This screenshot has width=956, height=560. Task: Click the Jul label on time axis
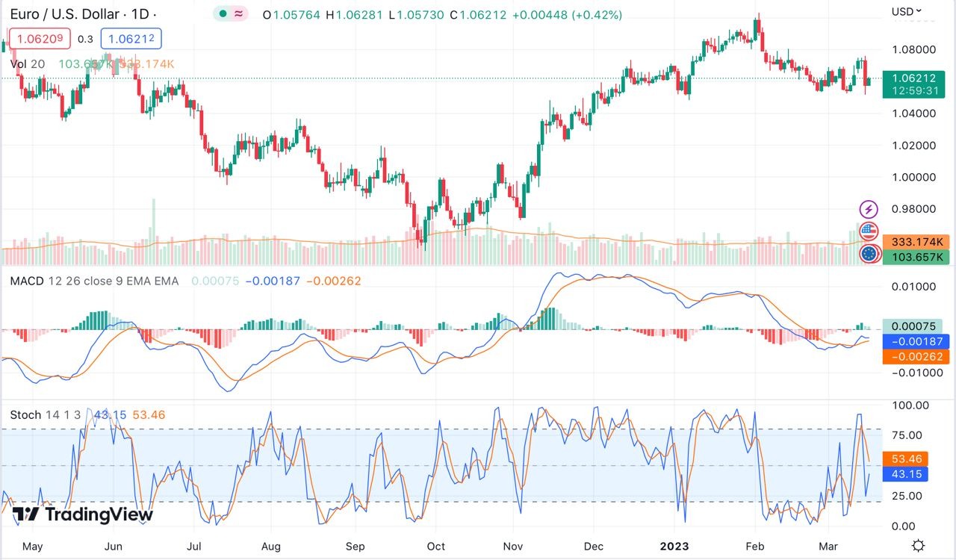point(194,547)
